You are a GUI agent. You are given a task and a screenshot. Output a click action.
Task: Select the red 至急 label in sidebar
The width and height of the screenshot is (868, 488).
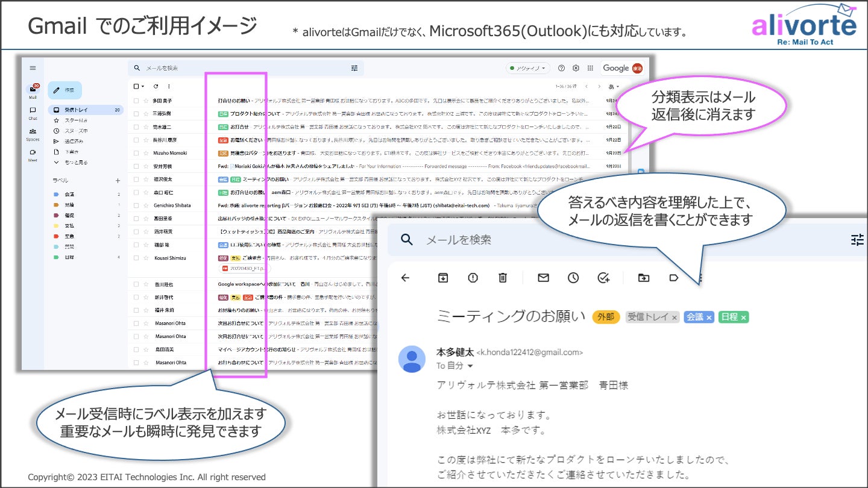[x=69, y=236]
